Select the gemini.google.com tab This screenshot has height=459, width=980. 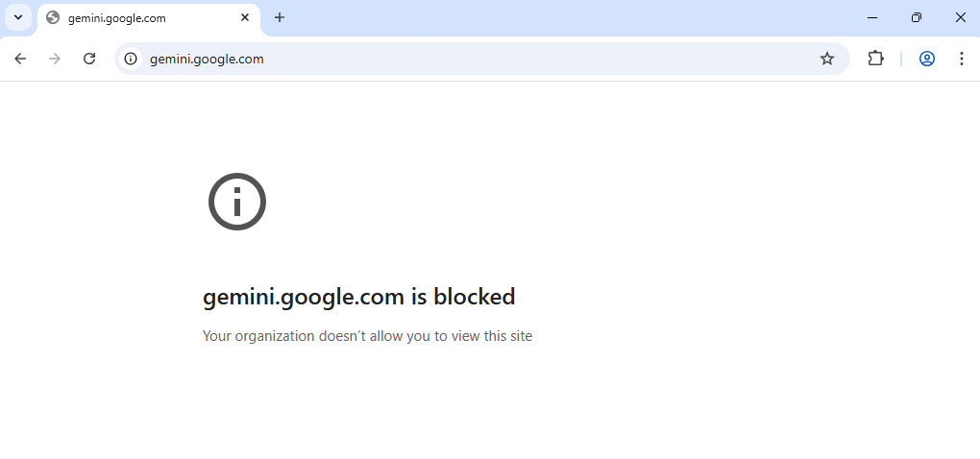(x=135, y=18)
